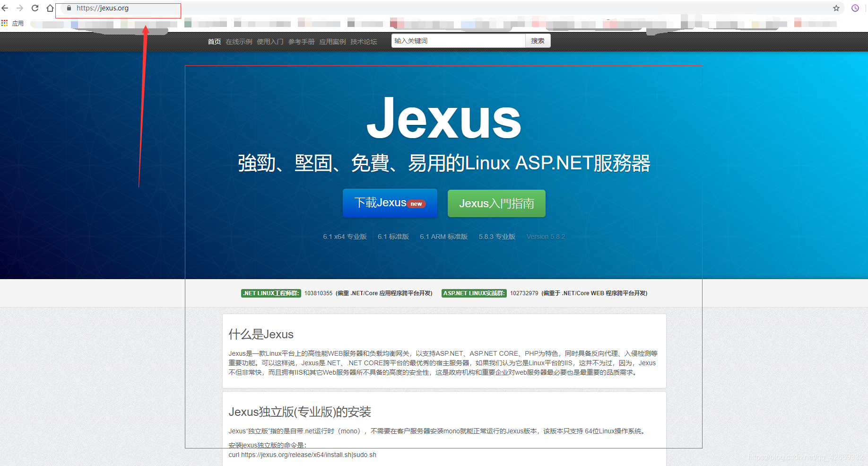Click group number 102732979
Viewport: 868px width, 466px height.
[524, 293]
